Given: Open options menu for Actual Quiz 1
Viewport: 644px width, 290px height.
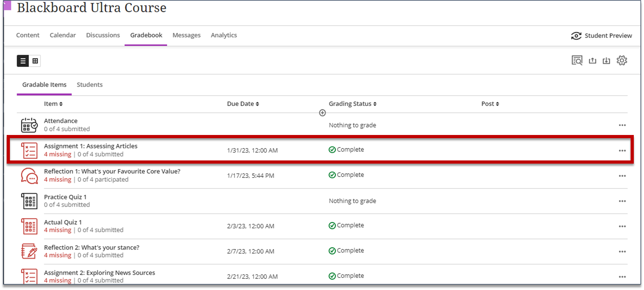Looking at the screenshot, I should tap(622, 226).
